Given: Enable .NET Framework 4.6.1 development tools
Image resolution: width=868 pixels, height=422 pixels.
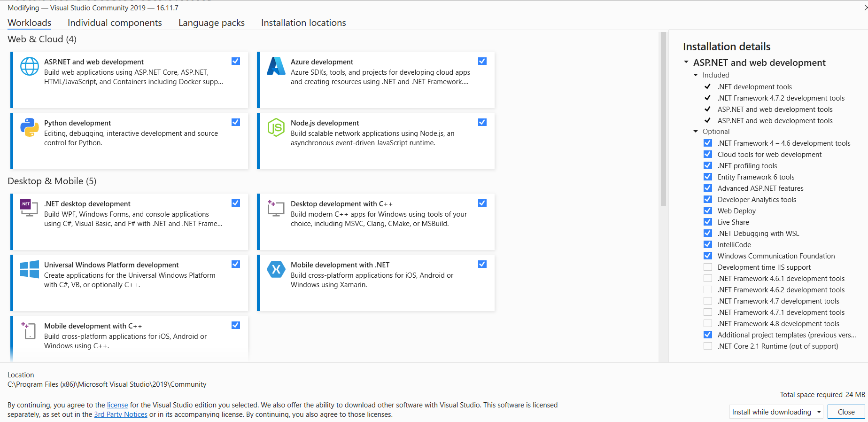Looking at the screenshot, I should [x=708, y=278].
